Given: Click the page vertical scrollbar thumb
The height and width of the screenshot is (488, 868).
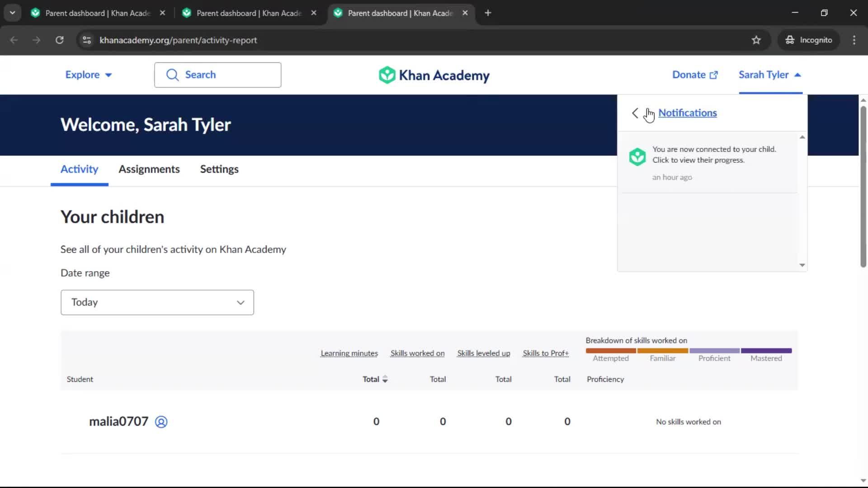Looking at the screenshot, I should click(863, 186).
